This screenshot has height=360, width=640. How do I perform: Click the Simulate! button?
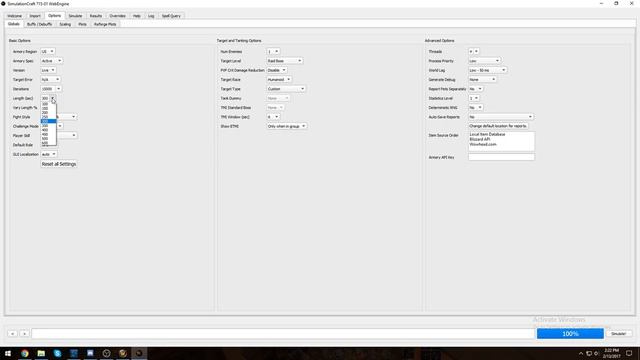618,334
